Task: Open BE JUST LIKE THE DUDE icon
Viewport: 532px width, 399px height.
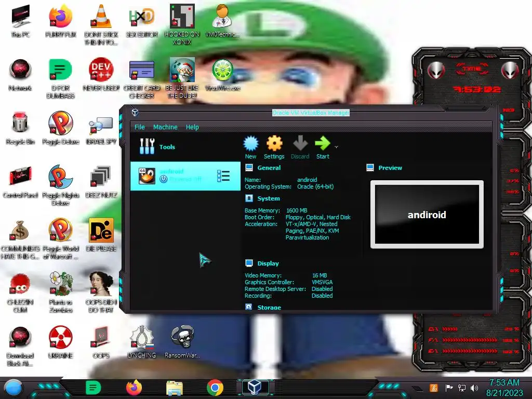Action: pos(182,78)
